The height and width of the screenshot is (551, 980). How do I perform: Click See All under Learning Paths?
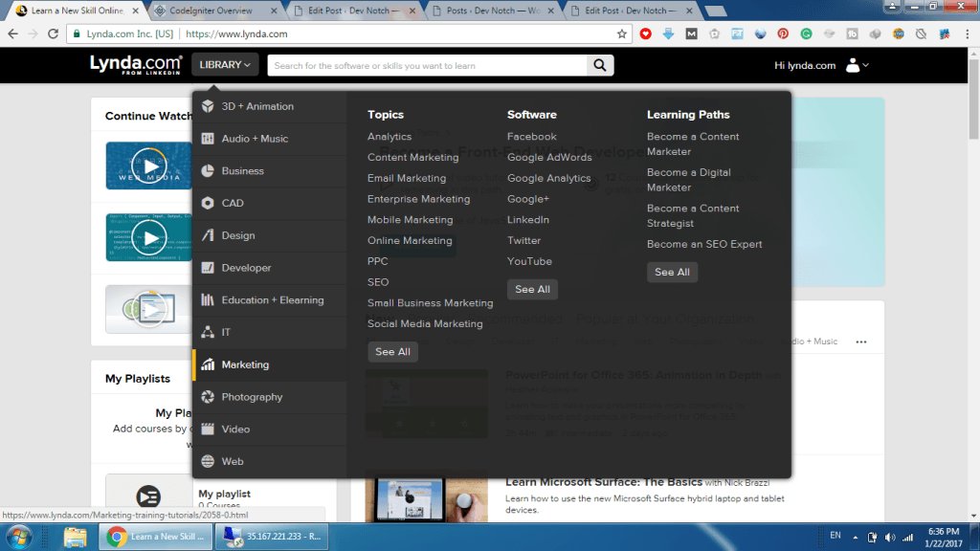(672, 272)
